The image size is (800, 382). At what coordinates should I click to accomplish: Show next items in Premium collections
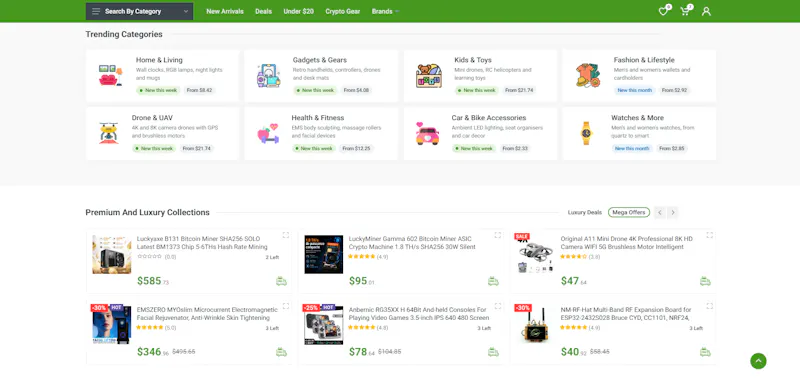673,213
